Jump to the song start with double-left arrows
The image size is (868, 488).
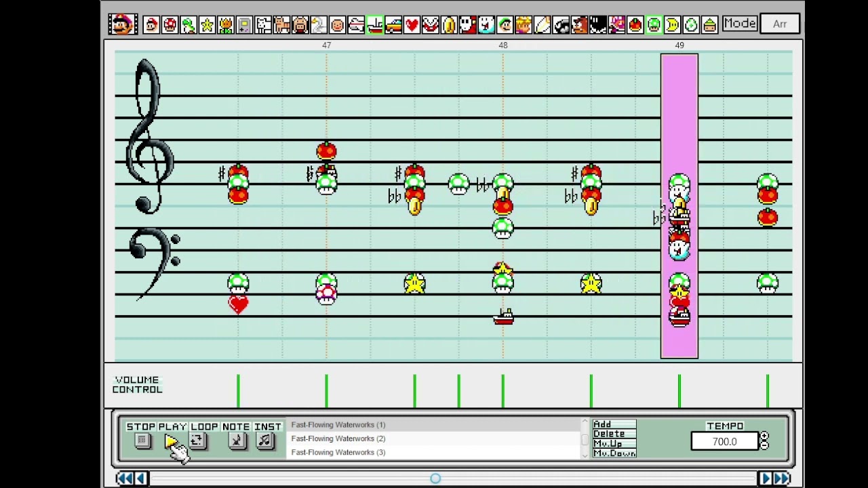[x=125, y=479]
